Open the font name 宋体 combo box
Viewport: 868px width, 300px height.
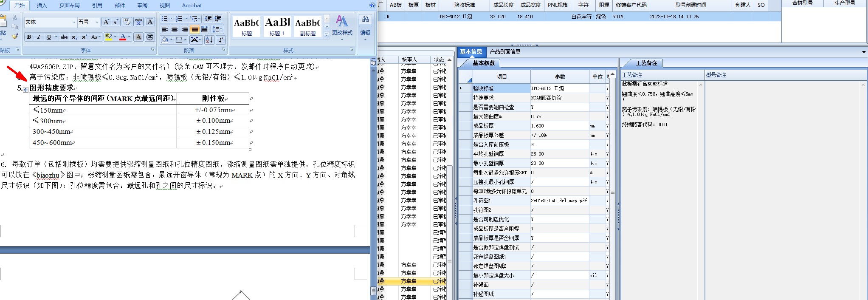(50, 22)
